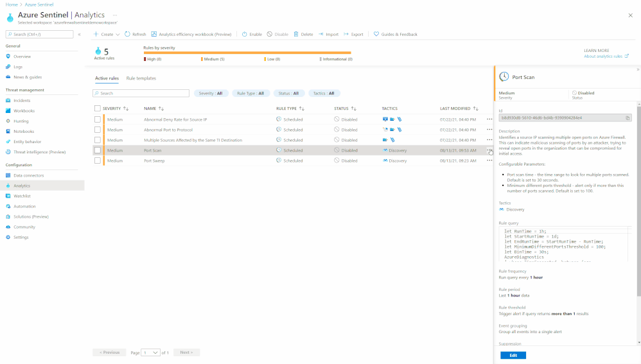Viewport: 641px width, 364px height.
Task: Open Community page
Action: (24, 227)
